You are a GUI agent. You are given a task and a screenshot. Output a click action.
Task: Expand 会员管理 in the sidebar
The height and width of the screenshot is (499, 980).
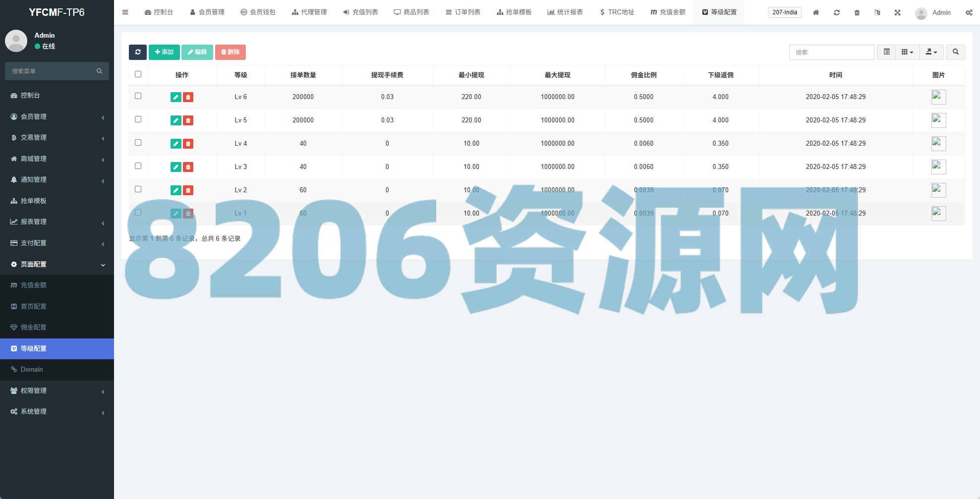click(x=57, y=116)
